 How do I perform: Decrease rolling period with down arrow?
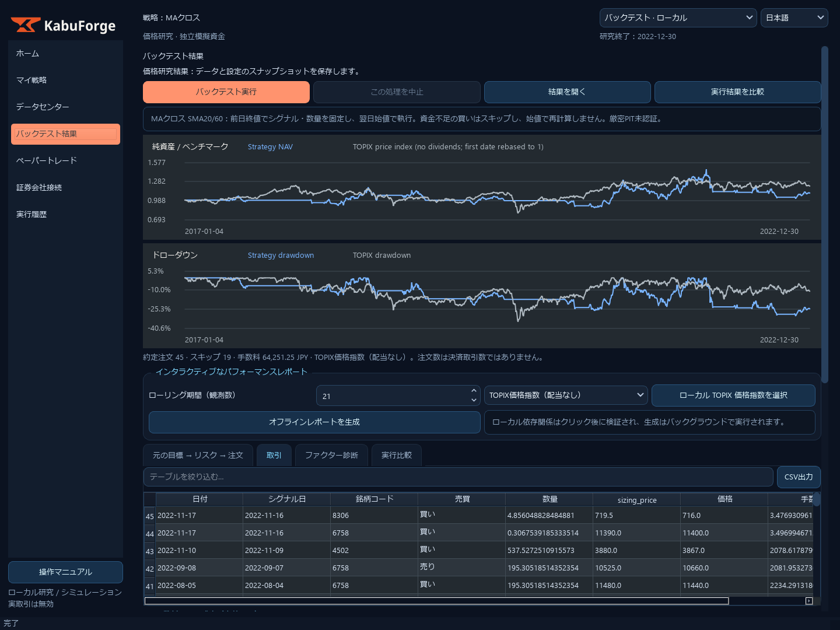coord(474,400)
